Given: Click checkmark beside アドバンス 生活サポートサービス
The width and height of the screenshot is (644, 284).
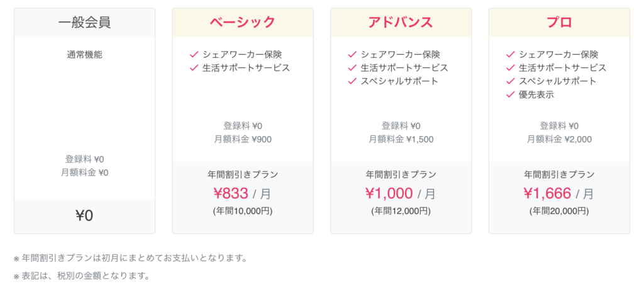Looking at the screenshot, I should pos(352,68).
